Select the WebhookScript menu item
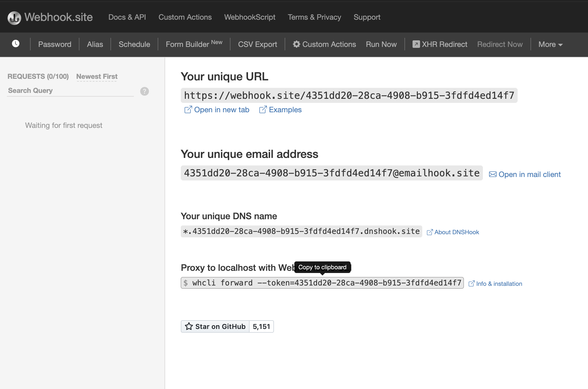The height and width of the screenshot is (389, 588). [250, 17]
